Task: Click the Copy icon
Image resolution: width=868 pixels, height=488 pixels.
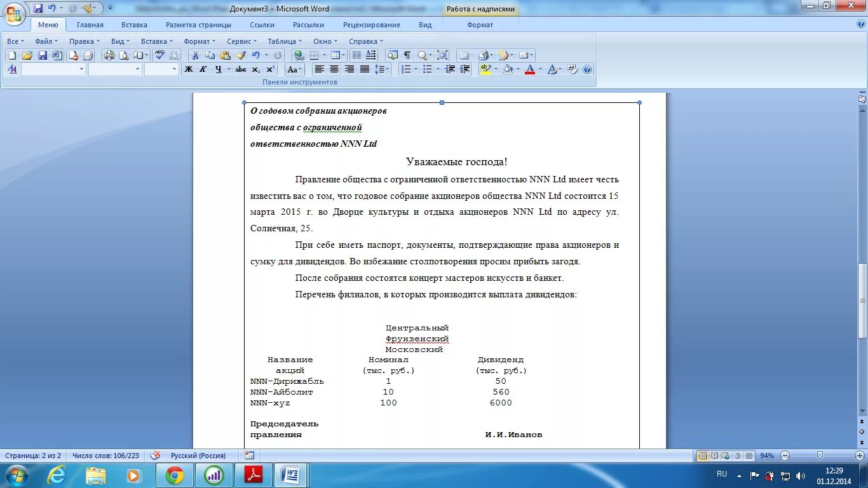Action: click(x=210, y=55)
